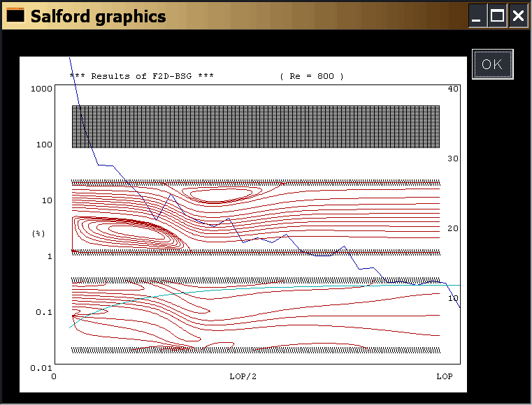Click the '100' left axis label
The height and width of the screenshot is (405, 532).
pos(44,145)
